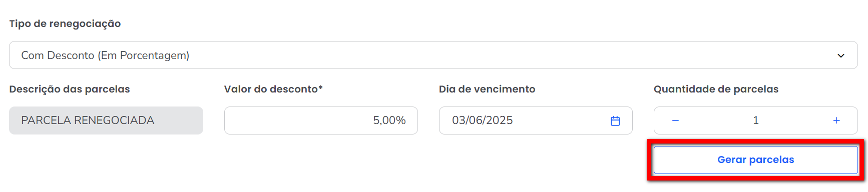Click the blank middle of the renegotiation combo box
Image resolution: width=868 pixels, height=192 pixels.
click(x=501, y=55)
